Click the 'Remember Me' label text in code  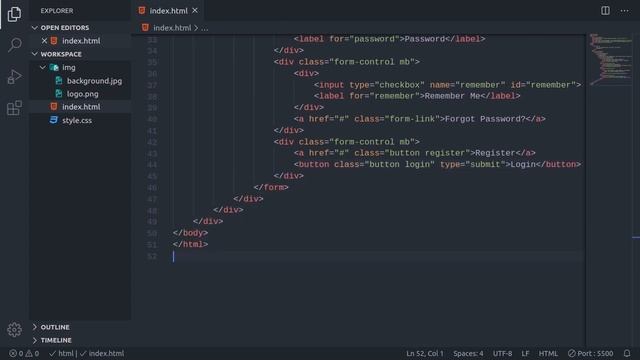[x=452, y=96]
